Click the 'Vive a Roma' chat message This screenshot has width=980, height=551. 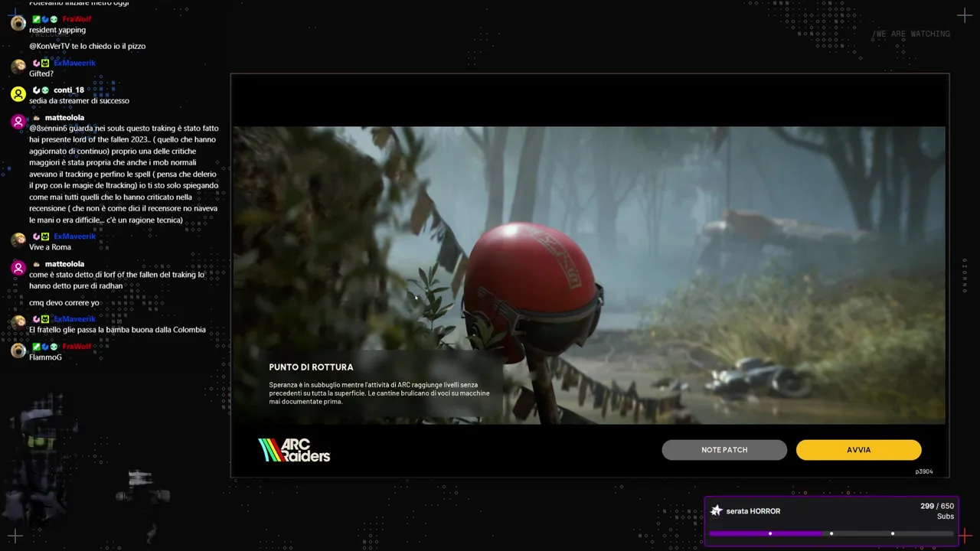click(50, 247)
